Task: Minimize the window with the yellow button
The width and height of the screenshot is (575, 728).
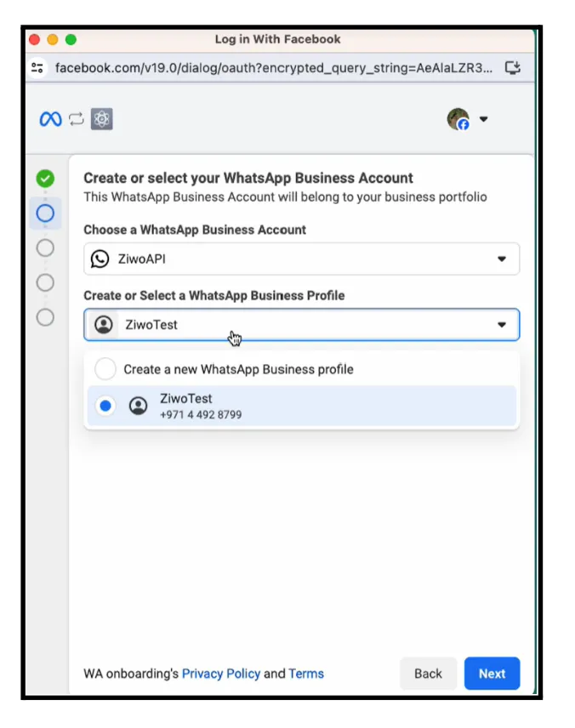Action: tap(53, 39)
